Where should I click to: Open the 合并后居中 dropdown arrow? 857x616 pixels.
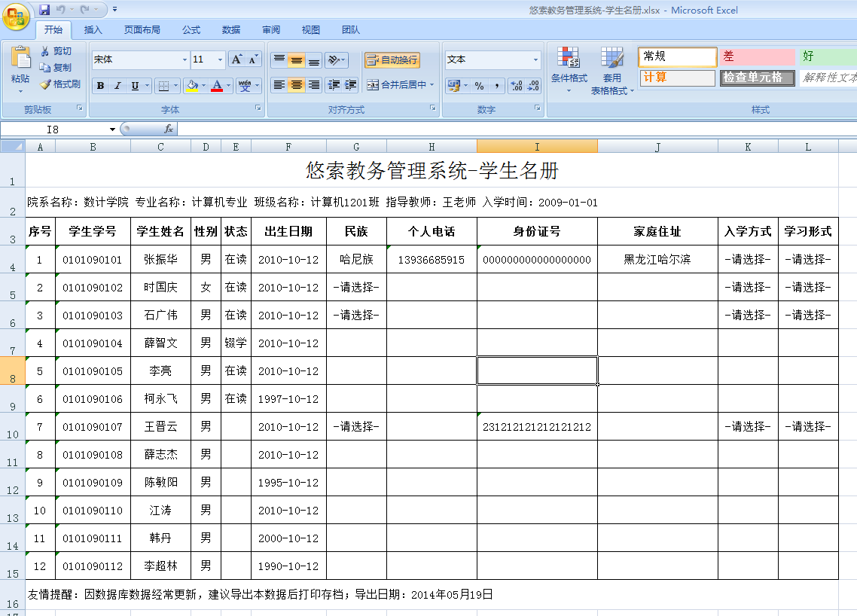[432, 85]
